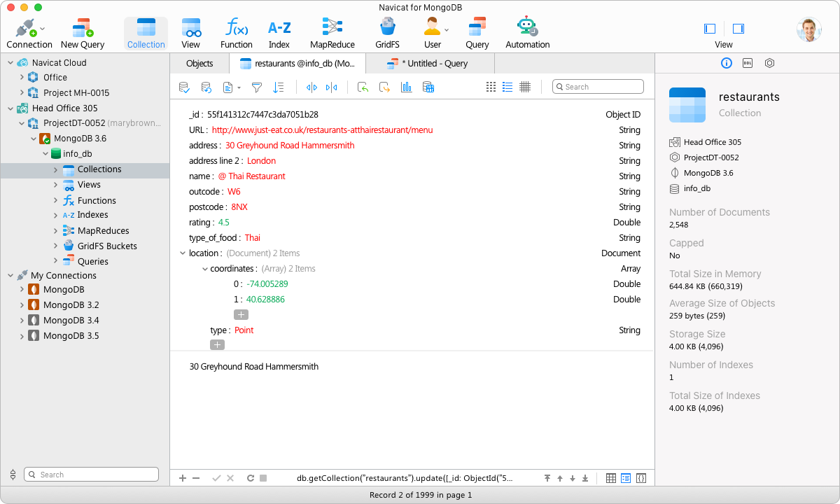Image resolution: width=840 pixels, height=504 pixels.
Task: Add a field under the location document
Action: tap(217, 345)
